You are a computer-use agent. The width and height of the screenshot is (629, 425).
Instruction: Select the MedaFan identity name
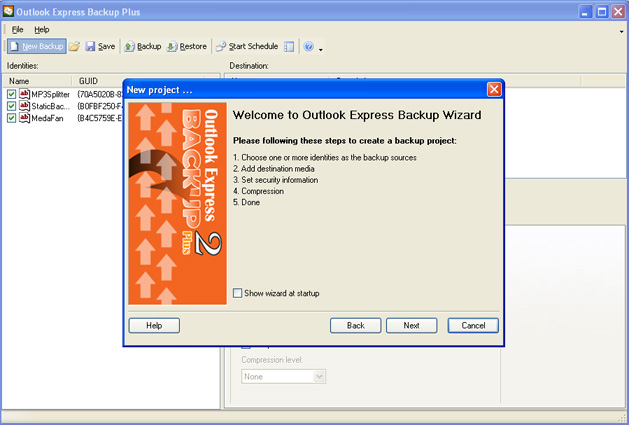click(x=47, y=118)
